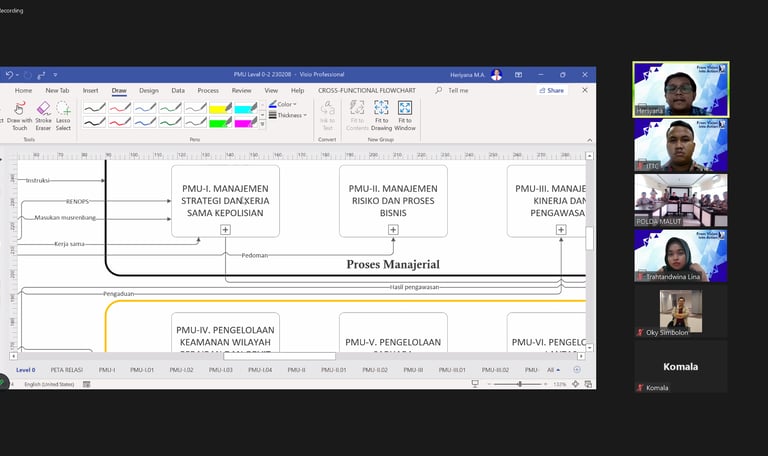Select POLDA MALUT video thumbnail
Image resolution: width=768 pixels, height=456 pixels.
click(x=681, y=200)
